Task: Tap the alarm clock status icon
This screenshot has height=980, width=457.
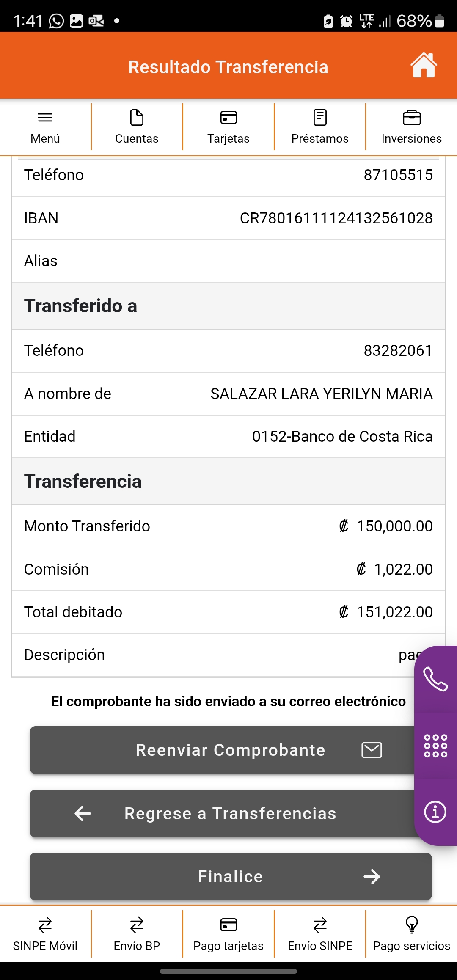Action: point(347,21)
